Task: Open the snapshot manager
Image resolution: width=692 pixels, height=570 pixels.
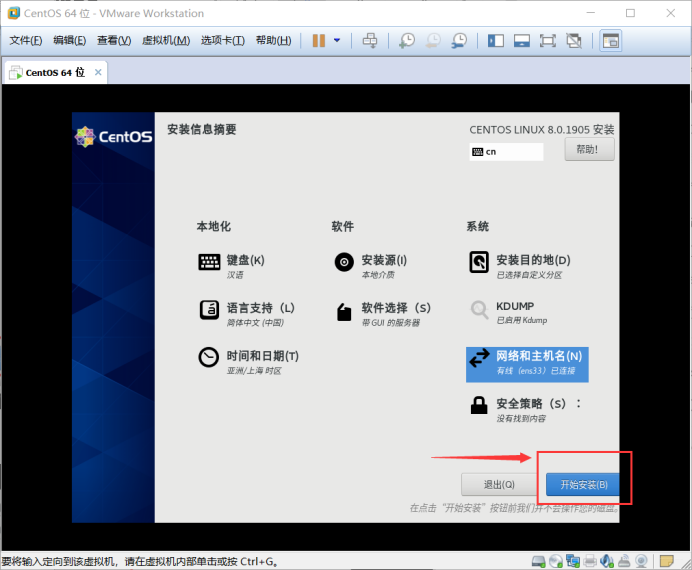Action: point(459,41)
